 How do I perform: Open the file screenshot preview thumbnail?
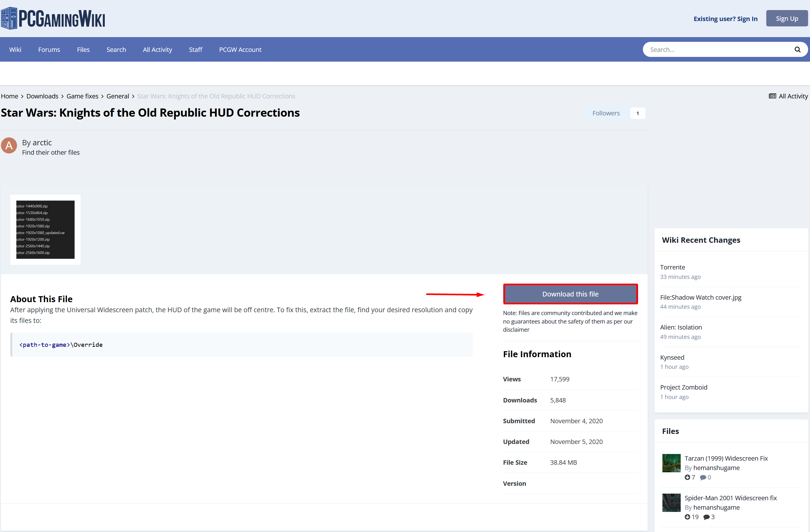click(45, 229)
